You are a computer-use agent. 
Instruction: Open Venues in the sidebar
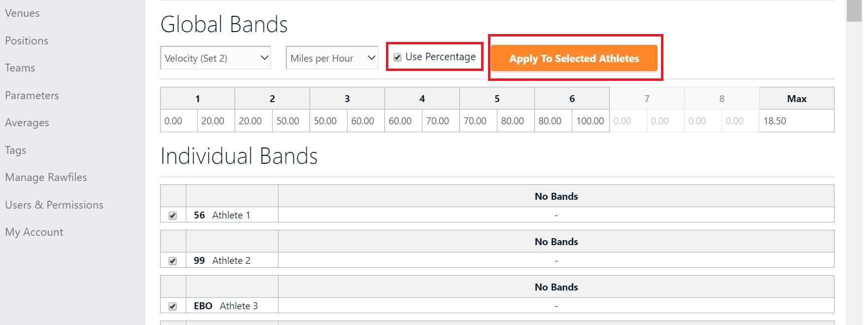tap(22, 13)
